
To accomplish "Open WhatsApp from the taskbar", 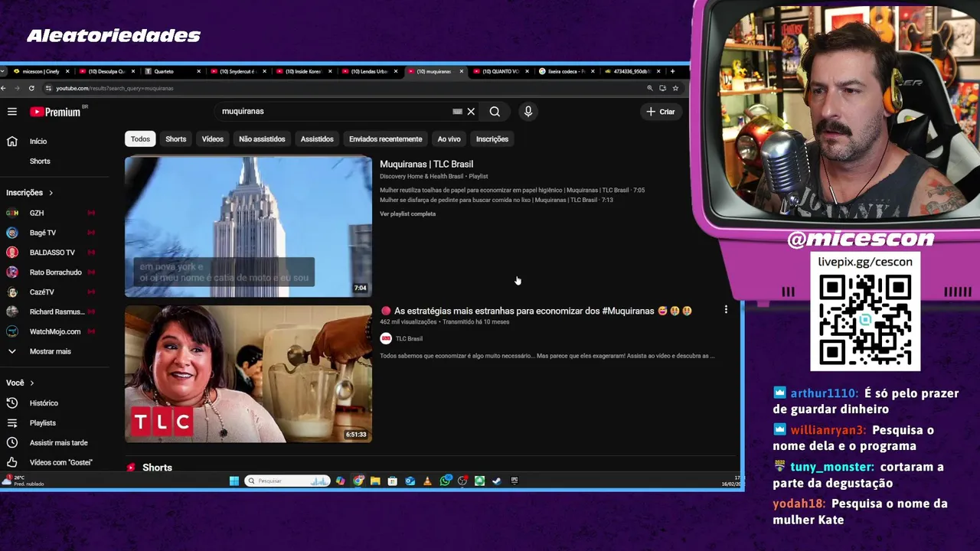I will click(446, 481).
